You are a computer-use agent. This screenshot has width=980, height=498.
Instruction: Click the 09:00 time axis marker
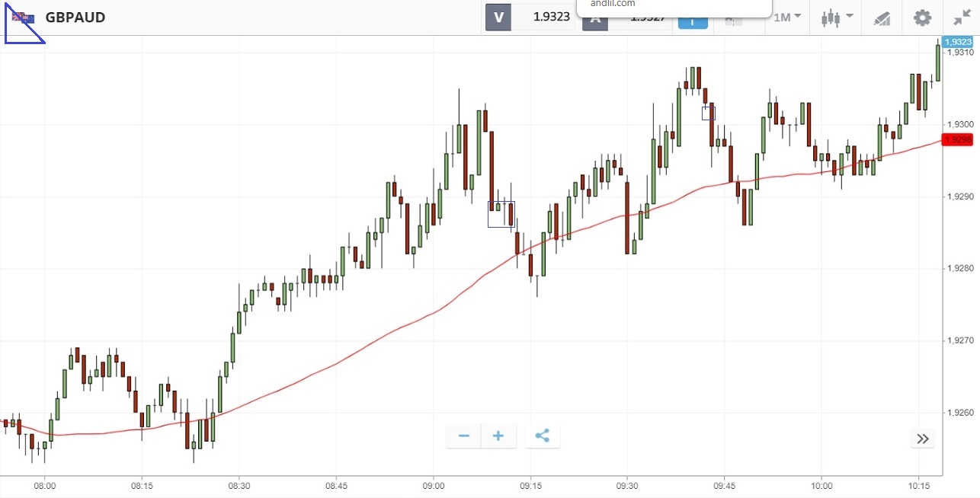pos(433,485)
